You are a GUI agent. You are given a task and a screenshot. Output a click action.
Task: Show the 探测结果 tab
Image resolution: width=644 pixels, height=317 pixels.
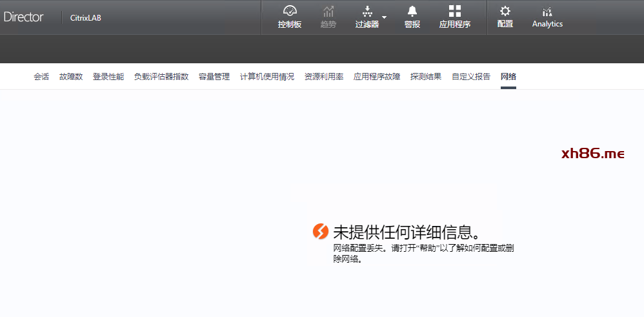(x=426, y=77)
